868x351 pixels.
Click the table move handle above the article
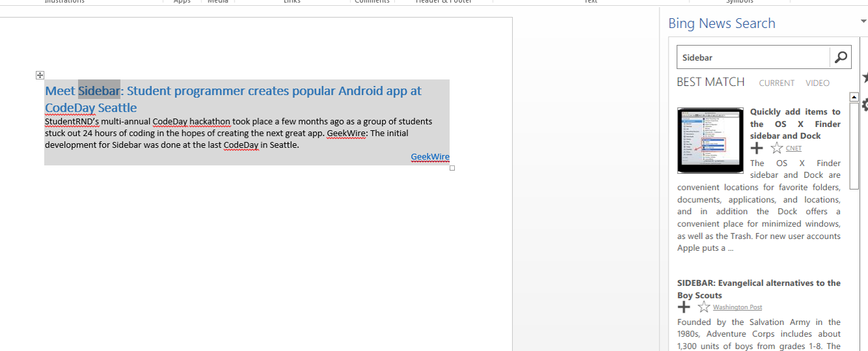(x=40, y=76)
